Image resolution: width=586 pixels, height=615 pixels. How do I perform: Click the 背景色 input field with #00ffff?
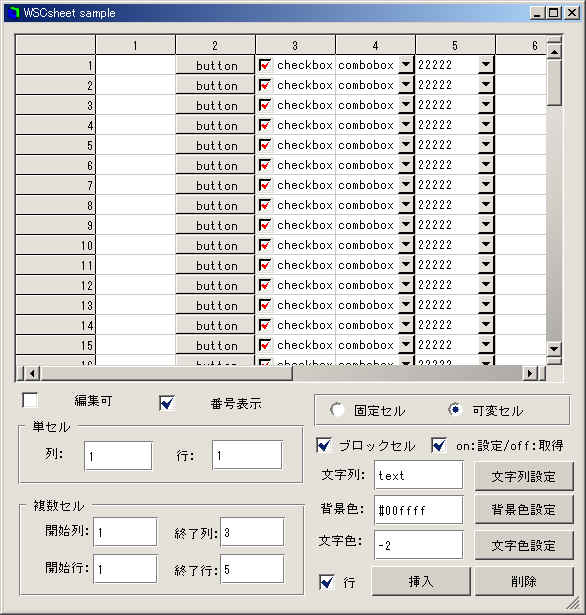419,510
